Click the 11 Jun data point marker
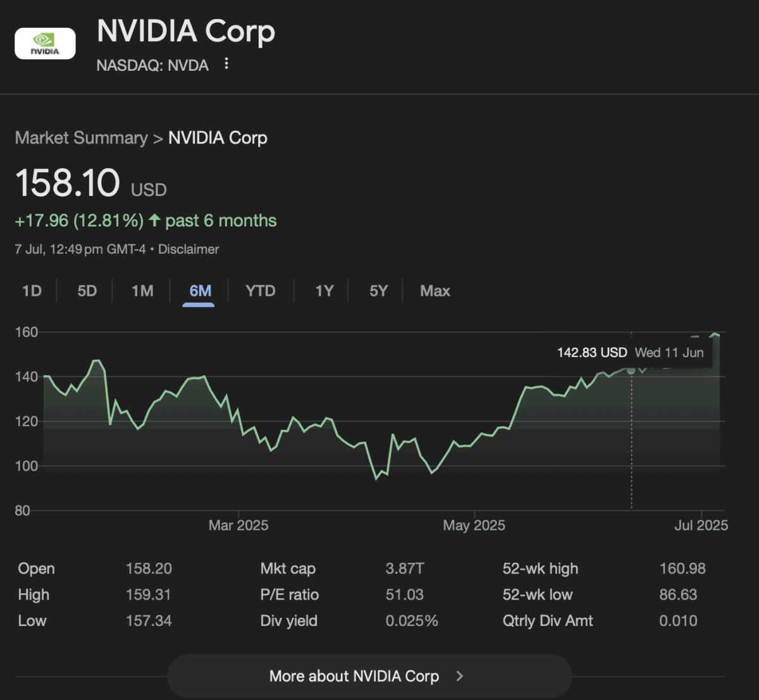Viewport: 759px width, 700px height. pos(631,370)
